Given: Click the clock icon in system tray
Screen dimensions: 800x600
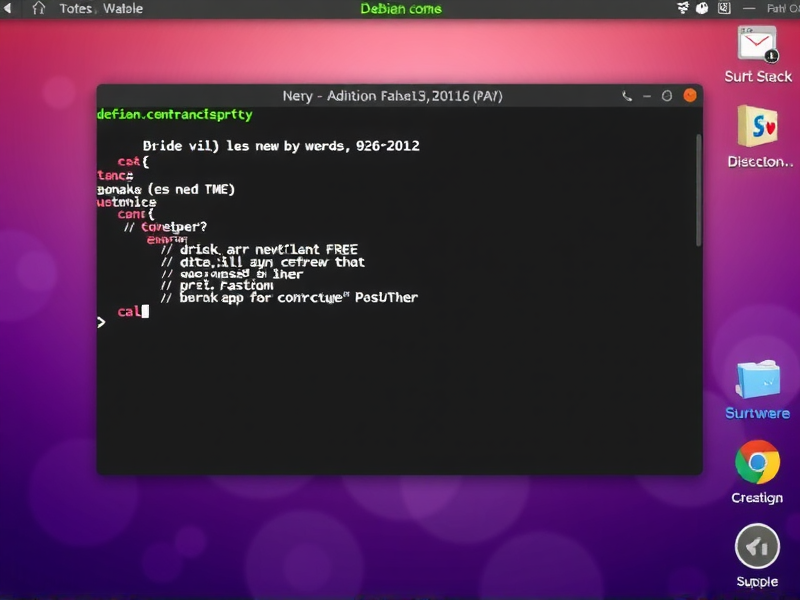Looking at the screenshot, I should [x=702, y=9].
